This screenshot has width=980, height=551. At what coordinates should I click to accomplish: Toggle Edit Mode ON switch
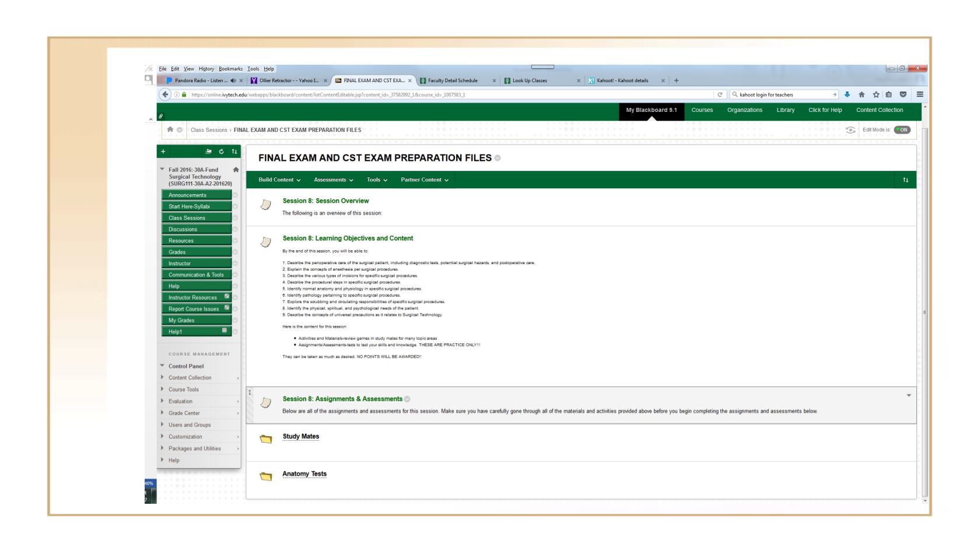tap(902, 130)
